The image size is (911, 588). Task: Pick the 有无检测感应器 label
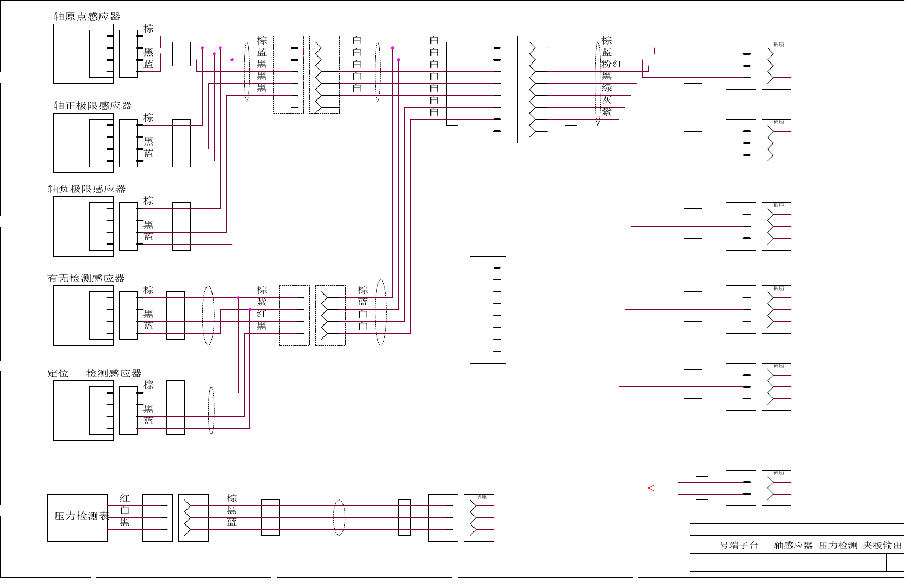click(x=86, y=278)
